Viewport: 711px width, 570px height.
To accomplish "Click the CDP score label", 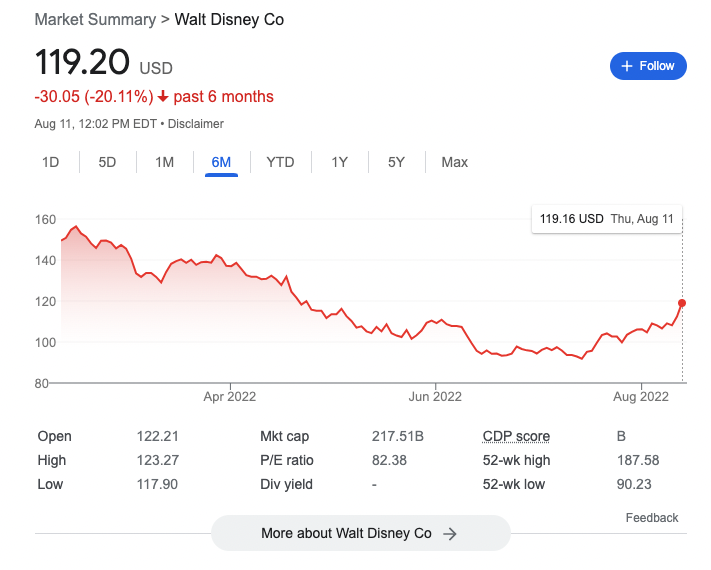I will tap(516, 436).
